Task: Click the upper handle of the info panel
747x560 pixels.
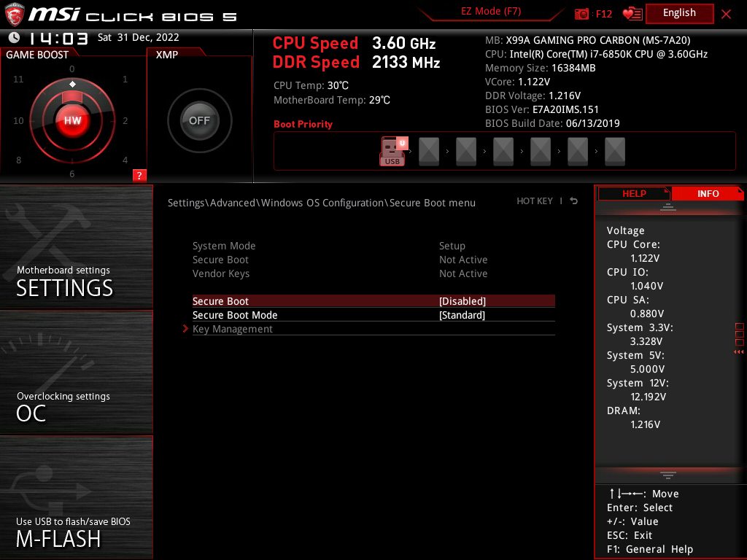Action: pyautogui.click(x=668, y=206)
